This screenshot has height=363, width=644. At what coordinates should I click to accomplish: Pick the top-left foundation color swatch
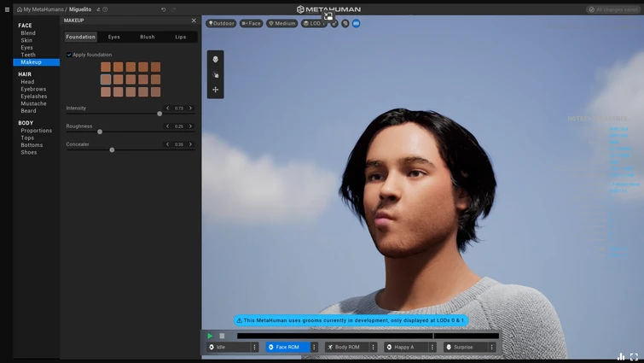[106, 67]
